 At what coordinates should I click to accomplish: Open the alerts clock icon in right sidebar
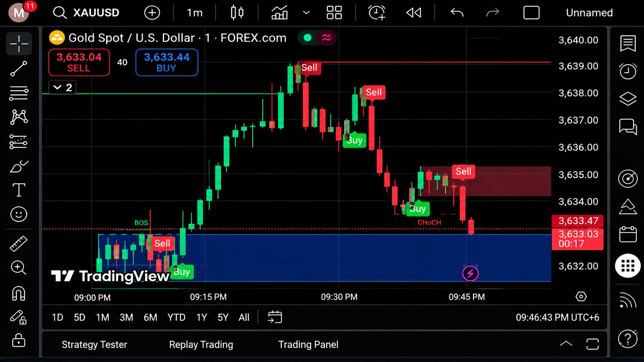628,71
